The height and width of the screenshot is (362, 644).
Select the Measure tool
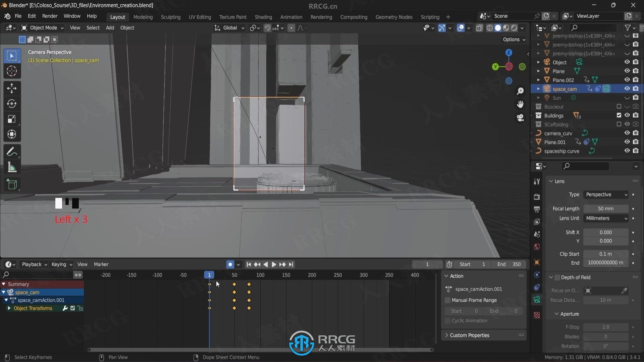tap(12, 167)
